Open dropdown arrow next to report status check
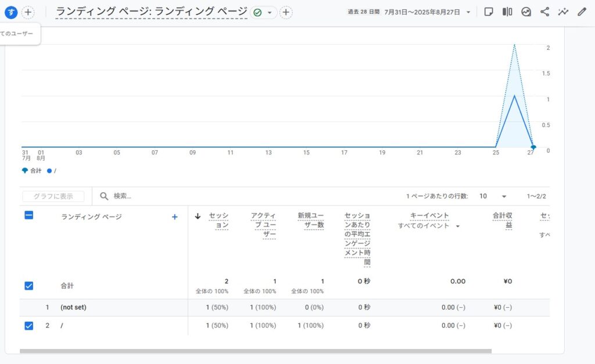 click(270, 13)
